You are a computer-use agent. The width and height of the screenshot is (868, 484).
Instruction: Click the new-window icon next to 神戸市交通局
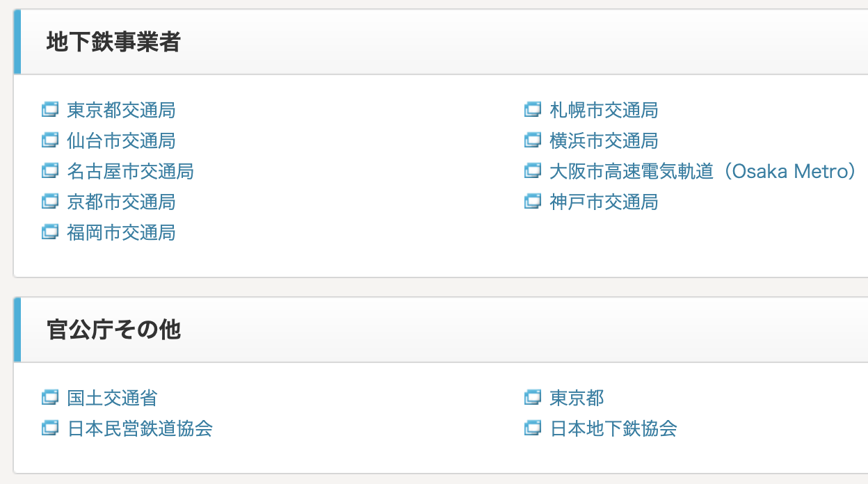(533, 202)
